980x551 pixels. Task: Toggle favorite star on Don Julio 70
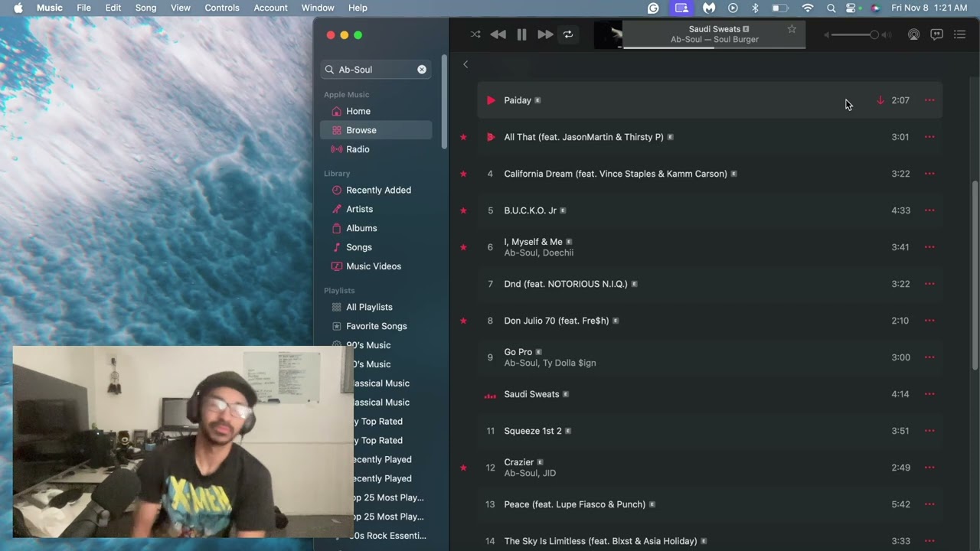tap(463, 321)
